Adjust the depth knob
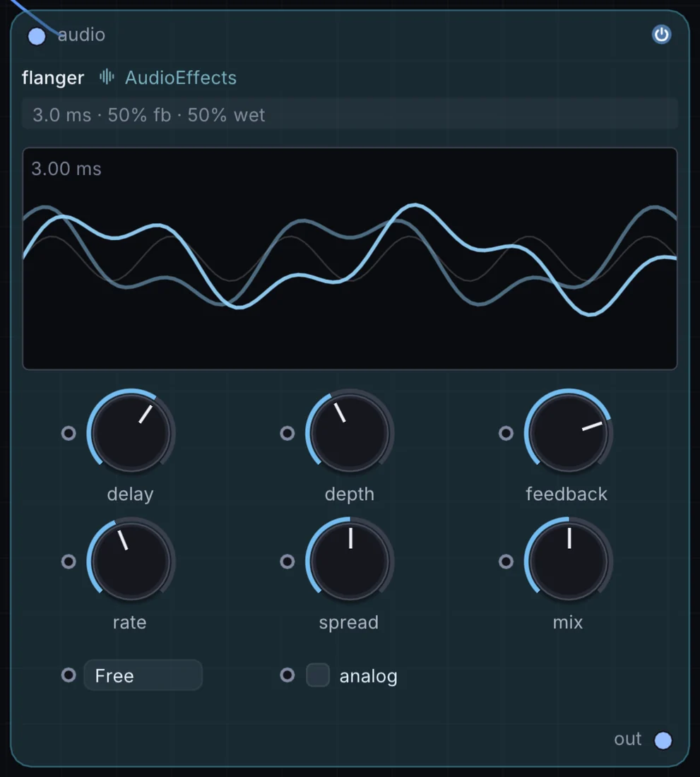The width and height of the screenshot is (700, 777). pos(350,432)
